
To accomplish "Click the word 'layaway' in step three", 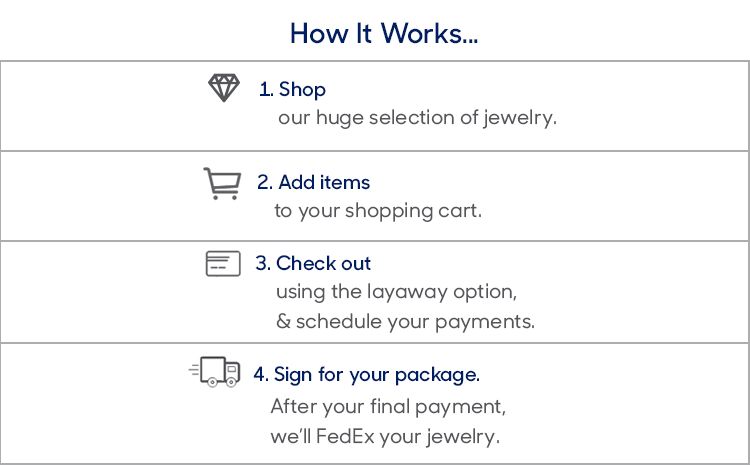I will 392,292.
